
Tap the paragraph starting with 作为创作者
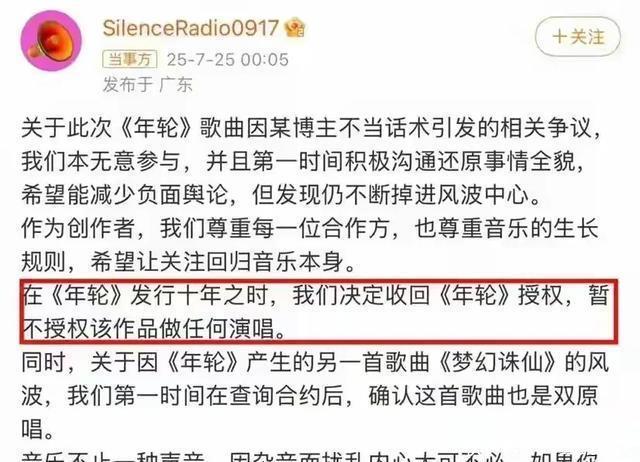(310, 244)
